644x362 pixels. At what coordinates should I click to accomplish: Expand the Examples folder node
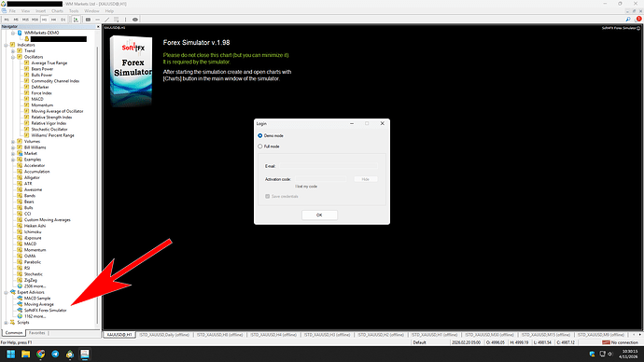(13, 160)
